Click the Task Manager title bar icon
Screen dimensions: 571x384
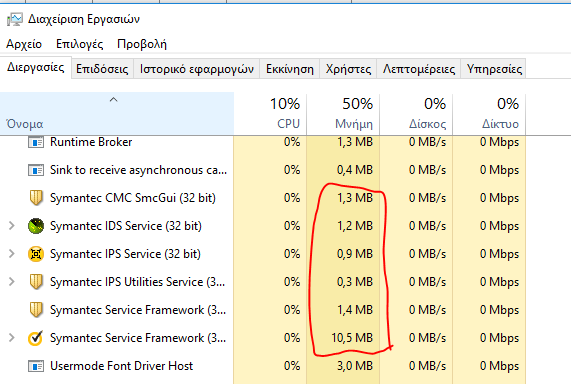tap(15, 19)
